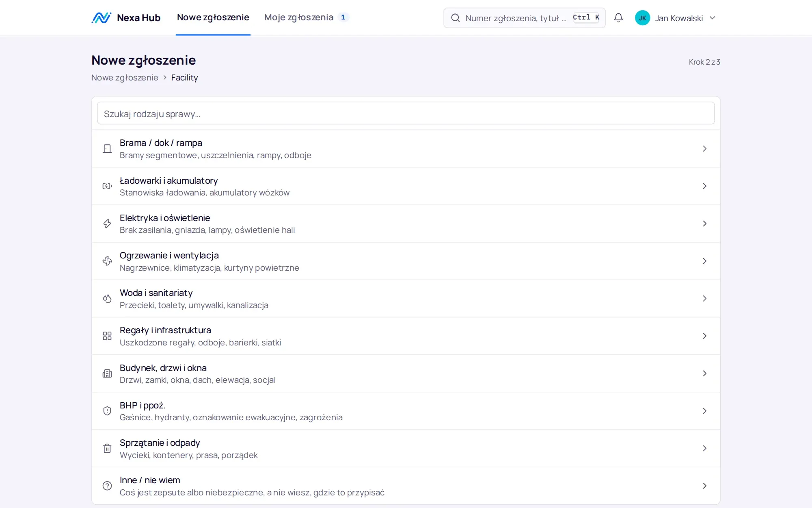Click the Ctrl K shortcut hint
Screen dimensions: 812x508
(586, 17)
